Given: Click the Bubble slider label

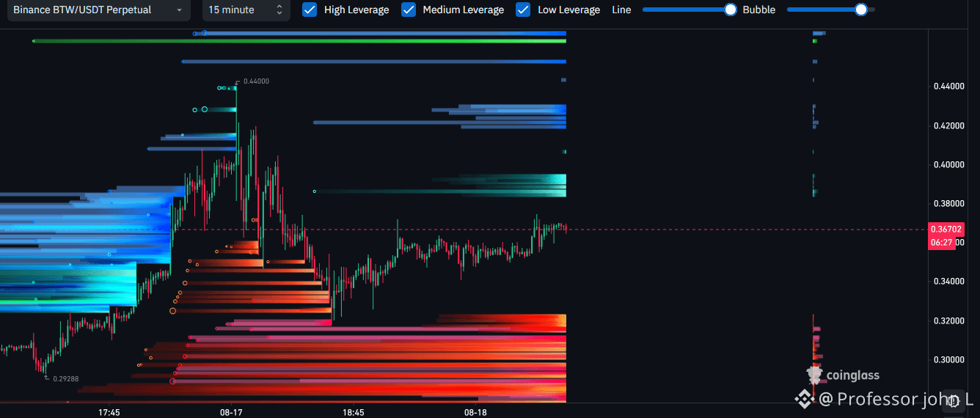Looking at the screenshot, I should pyautogui.click(x=758, y=10).
